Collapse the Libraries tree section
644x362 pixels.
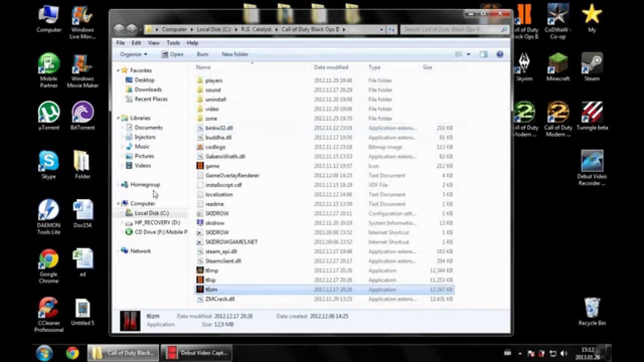click(119, 118)
